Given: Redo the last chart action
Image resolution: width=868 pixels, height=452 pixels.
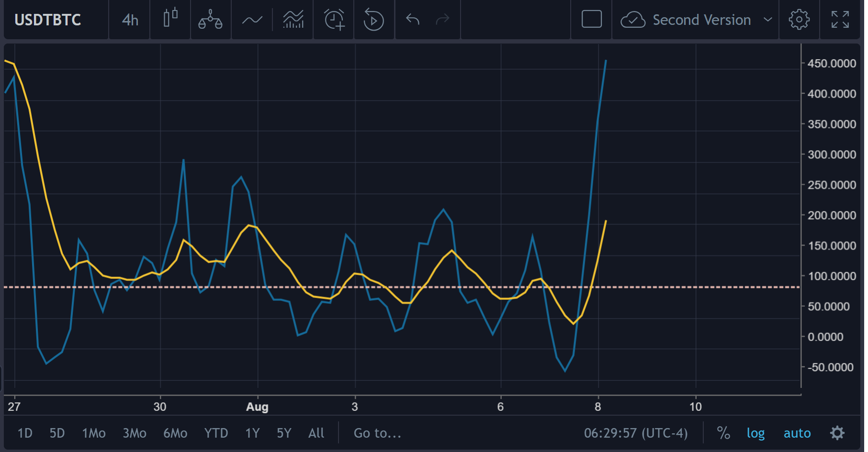Looking at the screenshot, I should [x=443, y=20].
